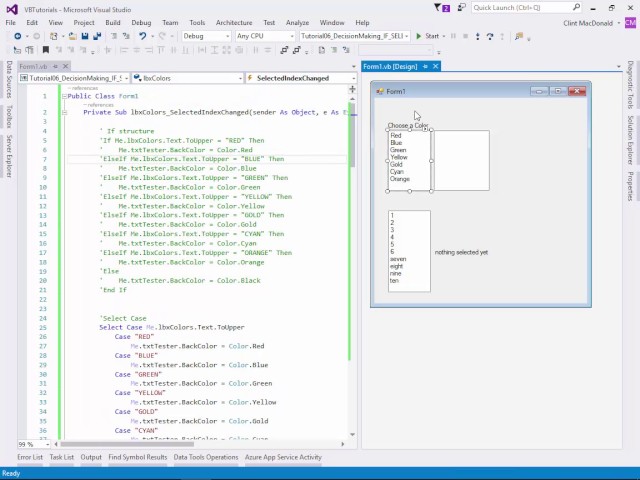Viewport: 640px width, 480px height.
Task: Click the New Project toolbar icon
Action: [53, 36]
